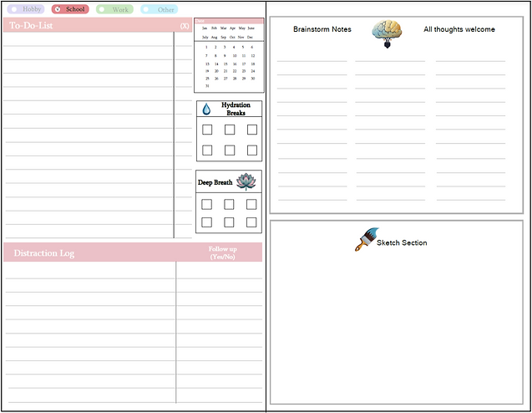The image size is (532, 413).
Task: Select Nov in the calendar months
Action: coord(241,37)
